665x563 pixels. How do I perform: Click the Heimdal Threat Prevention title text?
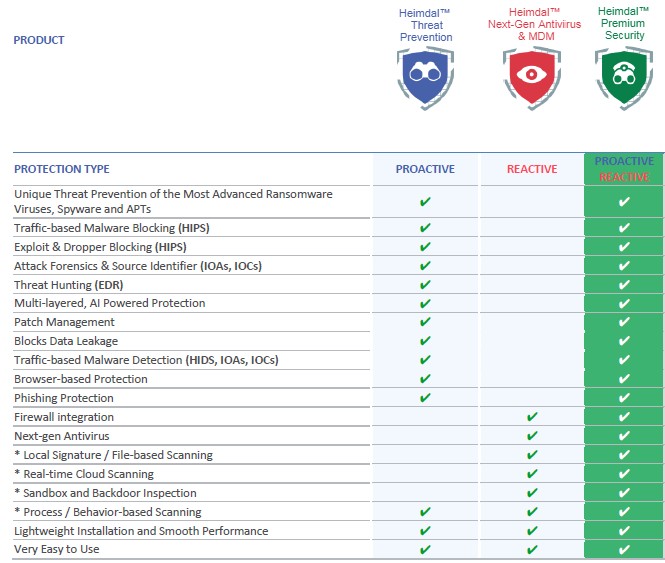426,24
